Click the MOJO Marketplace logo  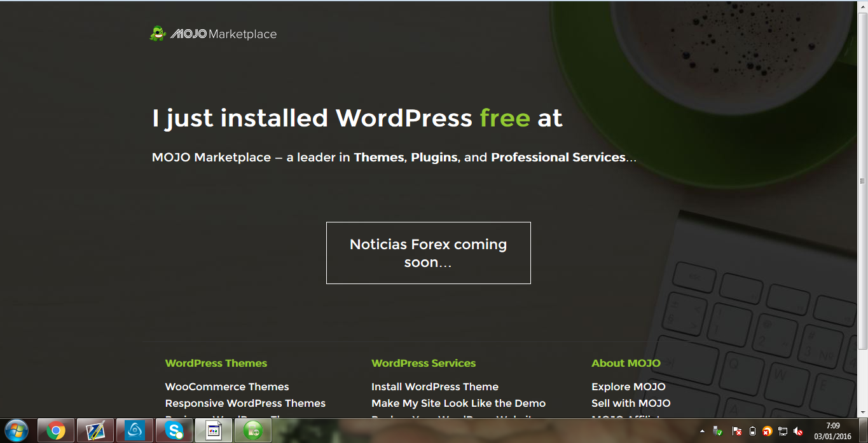213,34
